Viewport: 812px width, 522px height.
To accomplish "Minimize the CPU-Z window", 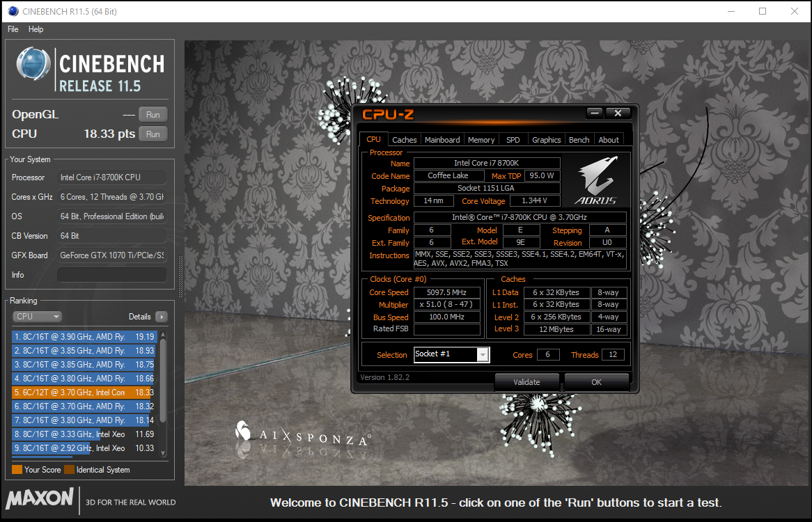I will click(595, 113).
